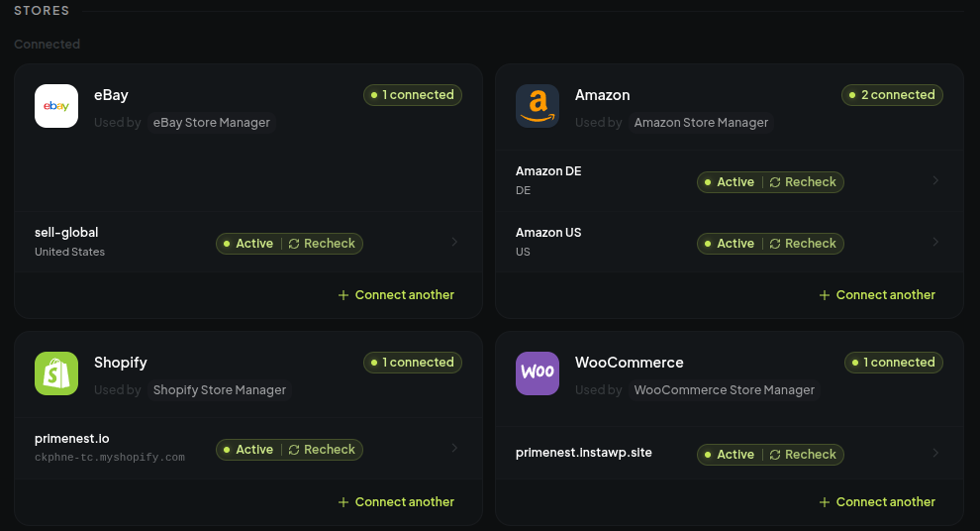The image size is (980, 531).
Task: Click the Connected subheading label
Action: pos(47,45)
